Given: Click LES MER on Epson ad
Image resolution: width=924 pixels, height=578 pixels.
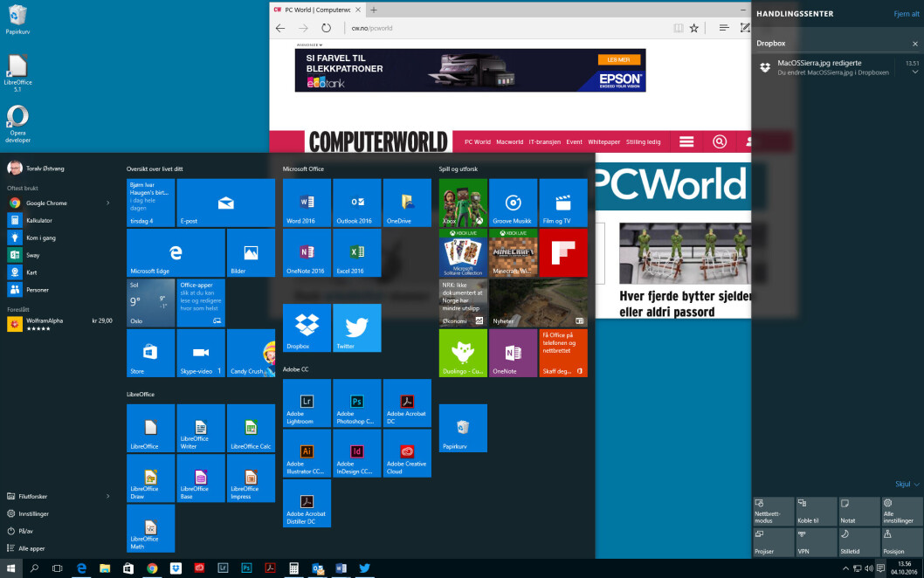Looking at the screenshot, I should click(x=618, y=59).
